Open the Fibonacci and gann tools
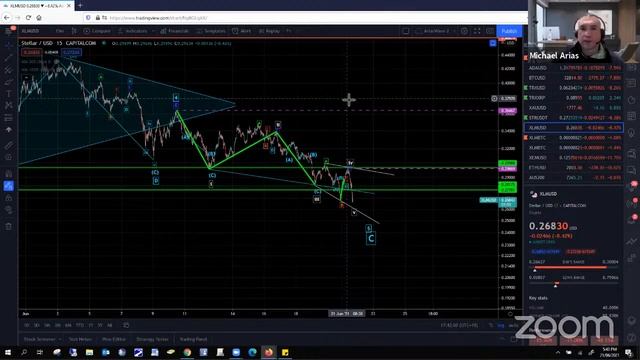This screenshot has width=640, height=360. [9, 70]
